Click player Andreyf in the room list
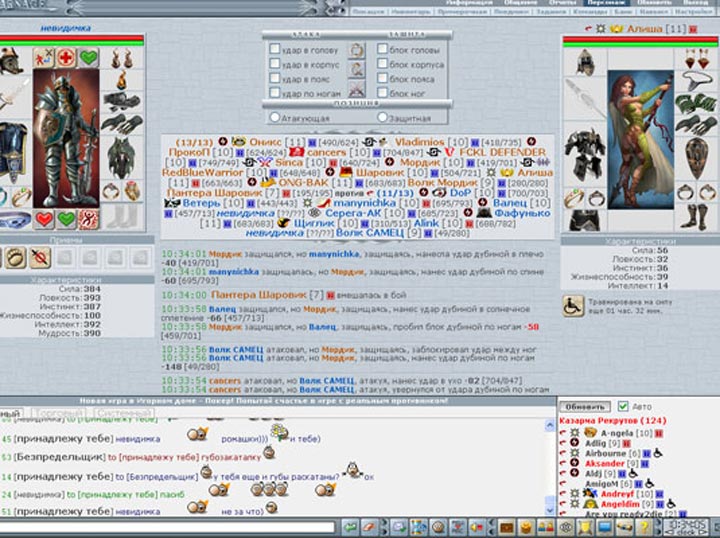 (x=617, y=494)
